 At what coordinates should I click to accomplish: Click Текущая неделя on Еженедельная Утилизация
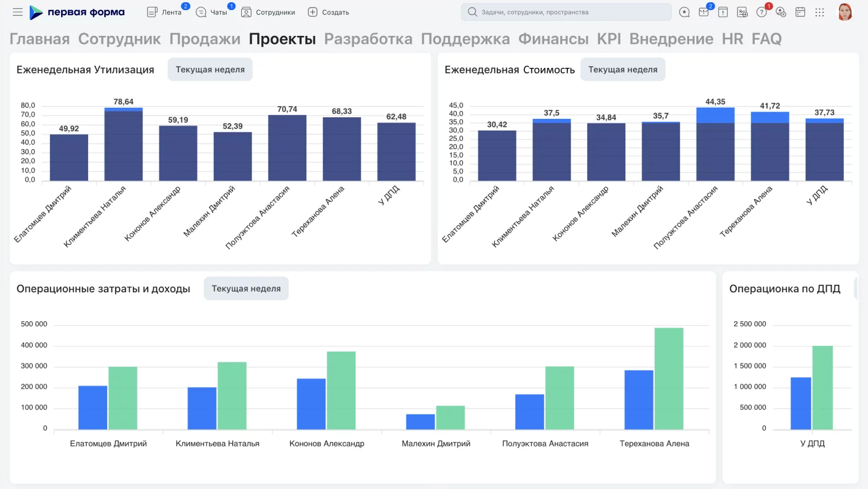point(210,69)
